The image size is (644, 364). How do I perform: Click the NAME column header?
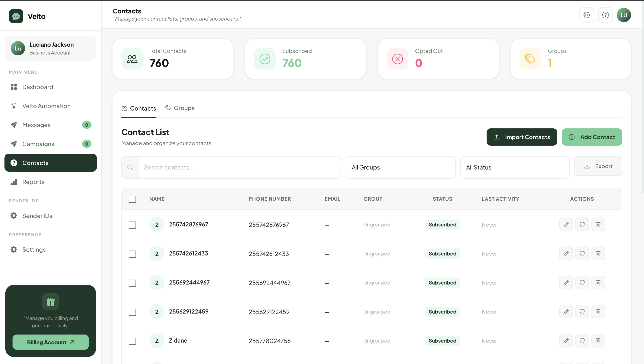tap(157, 199)
